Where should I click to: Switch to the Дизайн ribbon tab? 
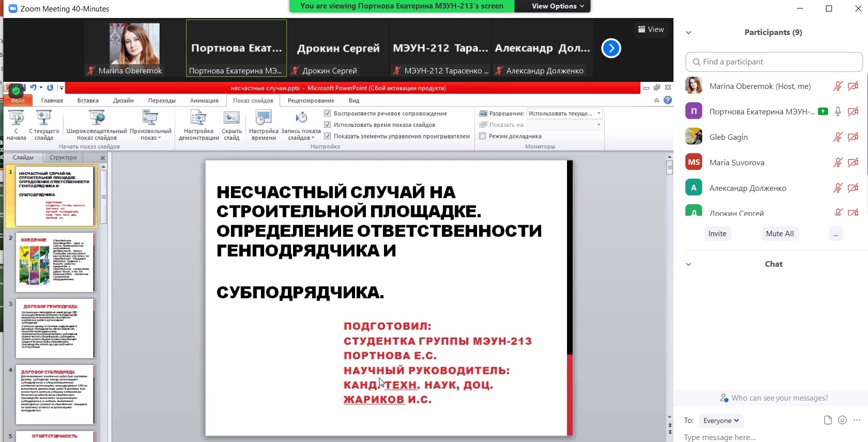coord(123,100)
